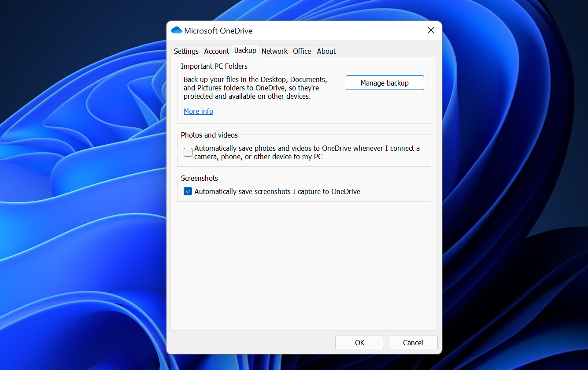The height and width of the screenshot is (370, 588).
Task: Close the Microsoft OneDrive settings window
Action: tap(431, 30)
